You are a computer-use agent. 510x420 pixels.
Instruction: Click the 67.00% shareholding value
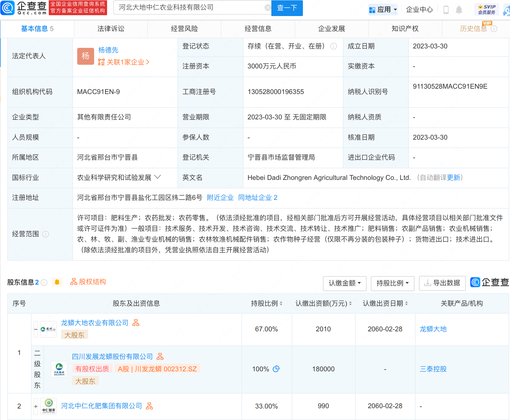266,329
